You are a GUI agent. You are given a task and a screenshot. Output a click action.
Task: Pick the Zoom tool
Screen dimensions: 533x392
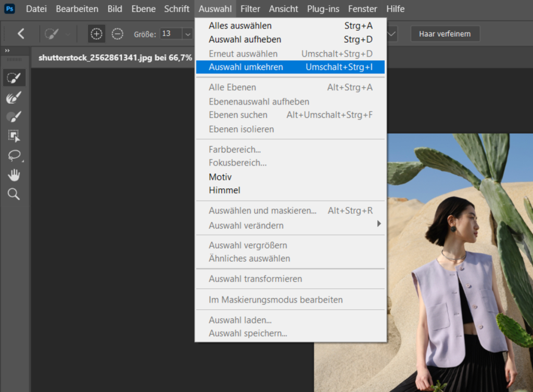point(14,195)
